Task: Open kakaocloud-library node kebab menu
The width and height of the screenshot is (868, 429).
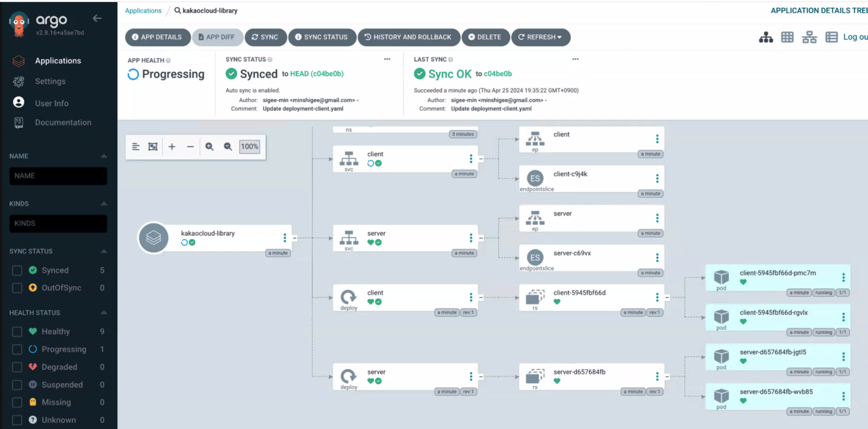Action: (x=285, y=238)
